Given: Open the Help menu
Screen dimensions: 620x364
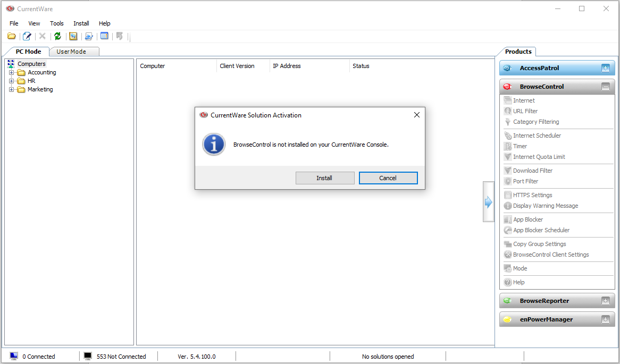Looking at the screenshot, I should tap(104, 23).
